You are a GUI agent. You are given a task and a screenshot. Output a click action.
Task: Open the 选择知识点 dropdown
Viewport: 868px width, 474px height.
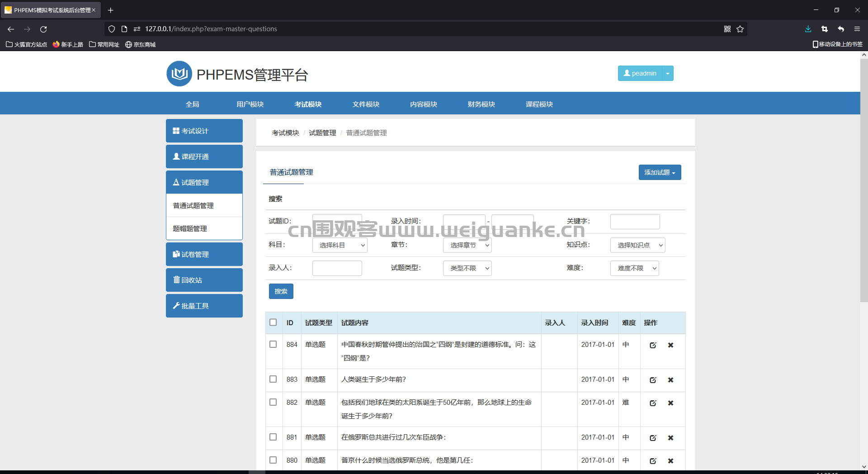[638, 245]
